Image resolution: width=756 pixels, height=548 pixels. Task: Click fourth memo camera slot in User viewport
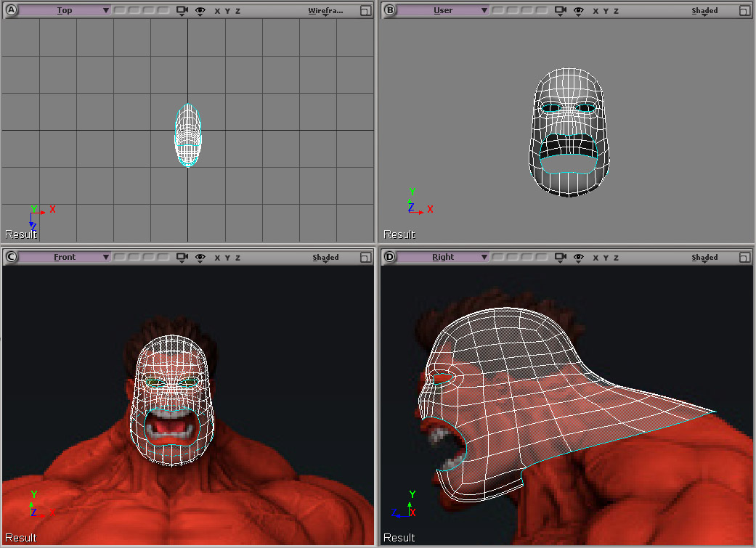(x=542, y=10)
